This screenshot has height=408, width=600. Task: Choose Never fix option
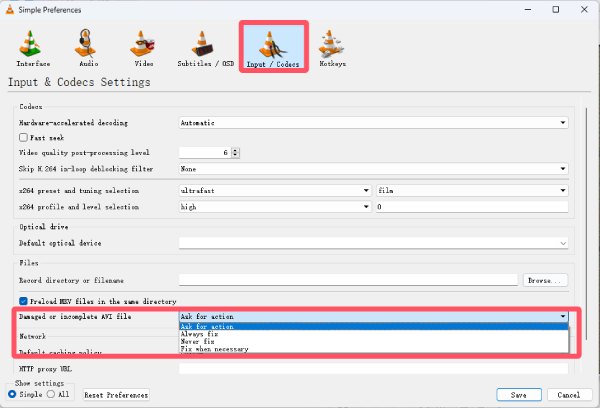tap(373, 341)
